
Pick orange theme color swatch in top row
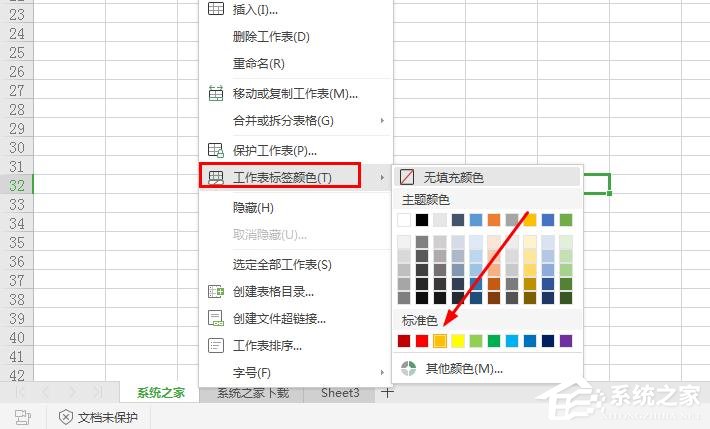pos(494,220)
